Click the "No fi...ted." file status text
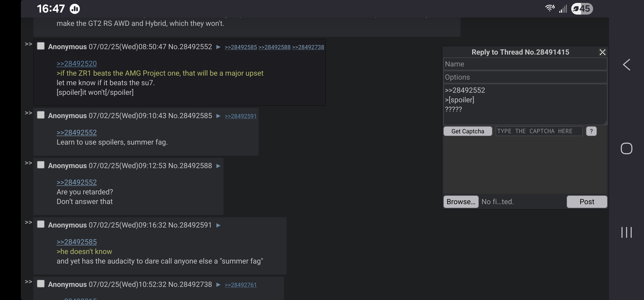This screenshot has height=300, width=644. (x=498, y=202)
